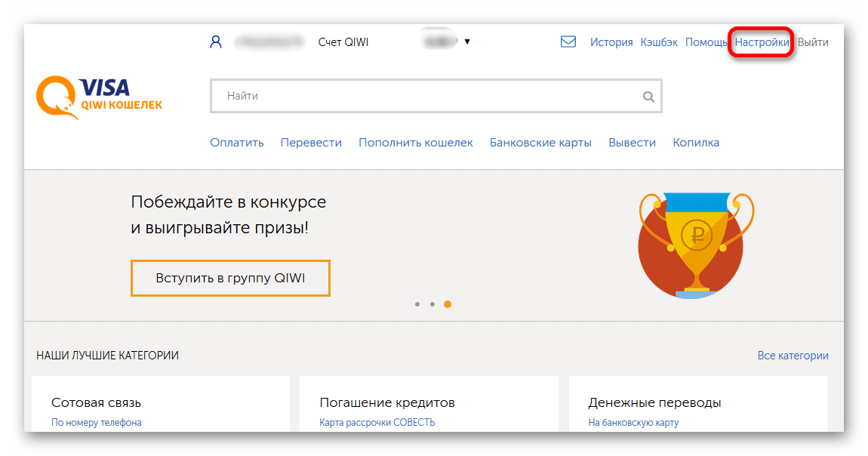
Task: Select third orange carousel dot
Action: click(448, 304)
